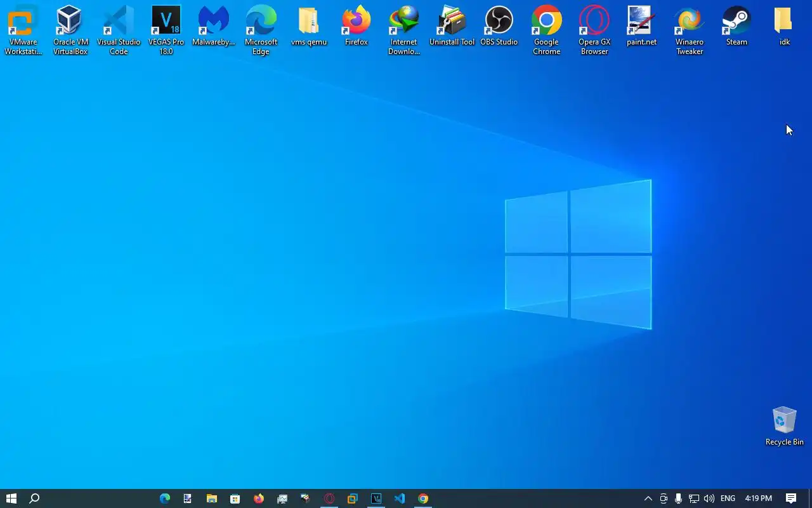Open the Windows Start menu
The image size is (812, 508).
pos(11,498)
